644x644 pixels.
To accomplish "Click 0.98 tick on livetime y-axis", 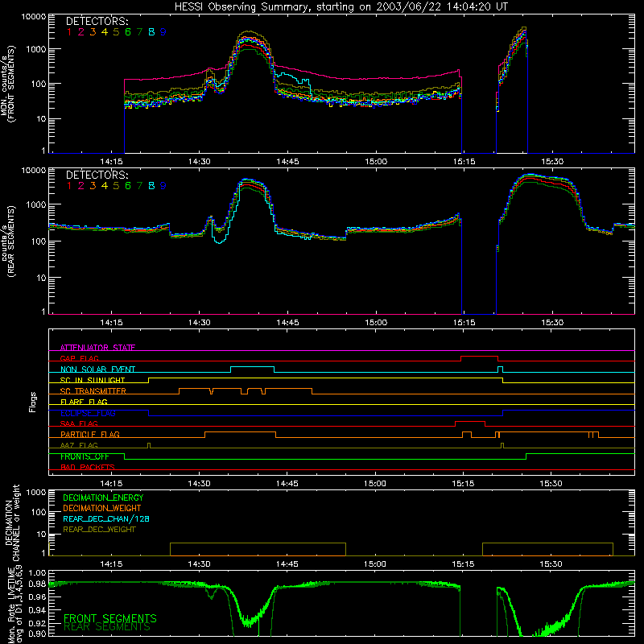I will (x=37, y=584).
